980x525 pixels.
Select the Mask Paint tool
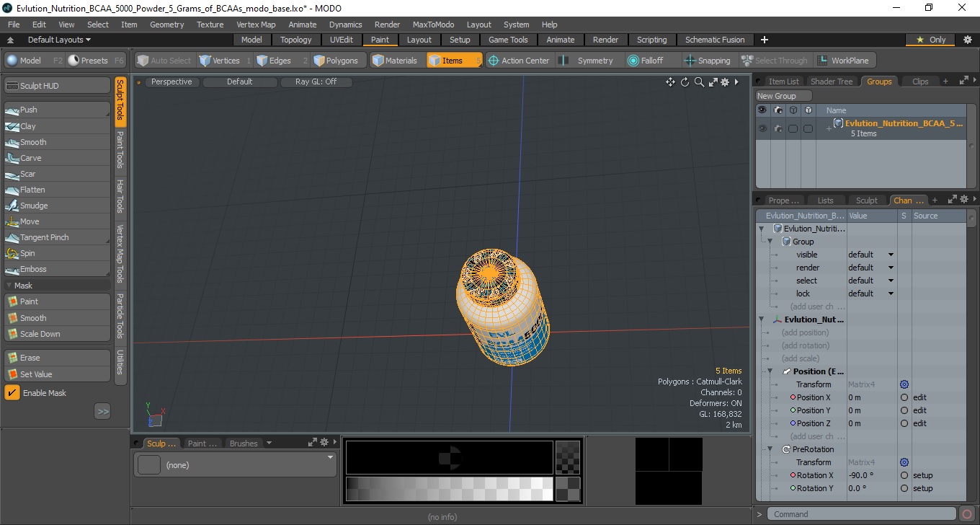pos(57,301)
